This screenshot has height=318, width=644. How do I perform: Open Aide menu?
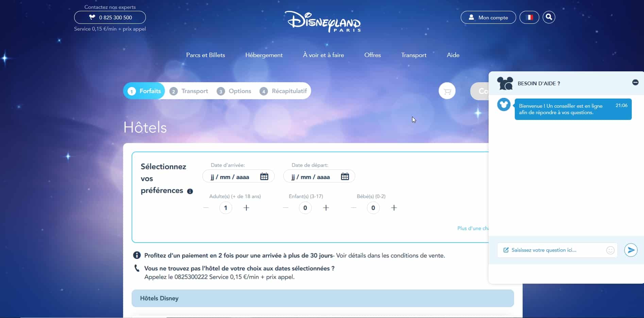point(453,55)
